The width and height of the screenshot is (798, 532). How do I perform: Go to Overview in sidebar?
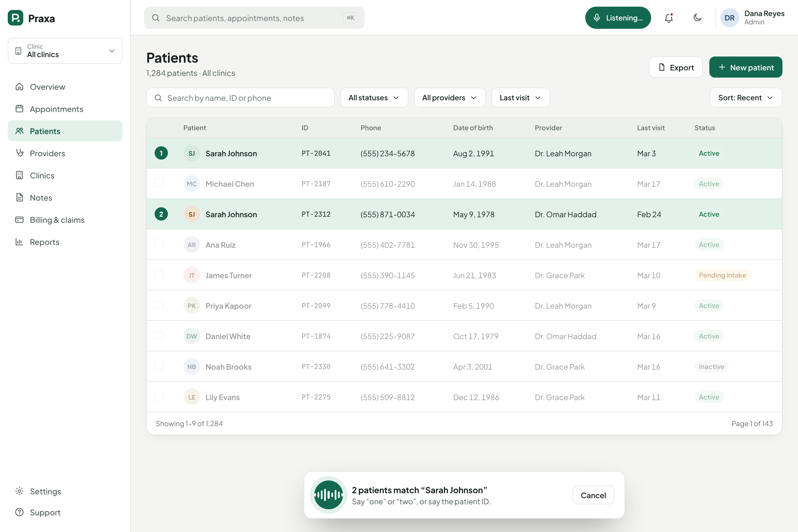coord(65,87)
